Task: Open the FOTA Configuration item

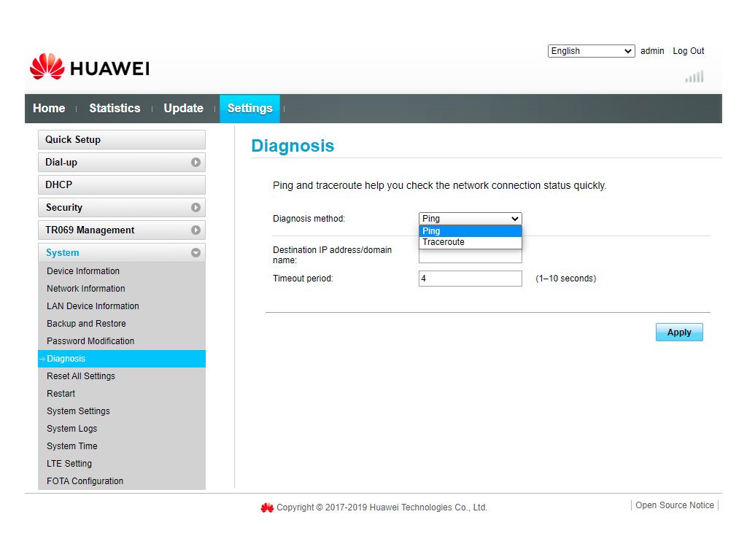Action: (x=85, y=481)
